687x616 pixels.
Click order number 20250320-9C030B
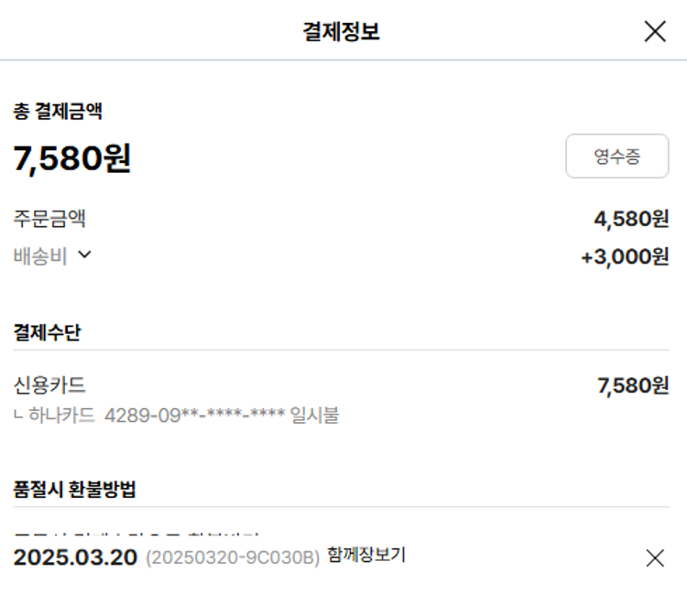(233, 557)
